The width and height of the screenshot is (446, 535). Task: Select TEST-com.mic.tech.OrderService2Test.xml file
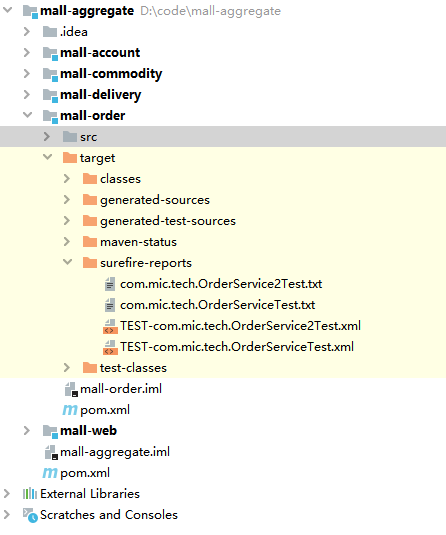click(240, 326)
